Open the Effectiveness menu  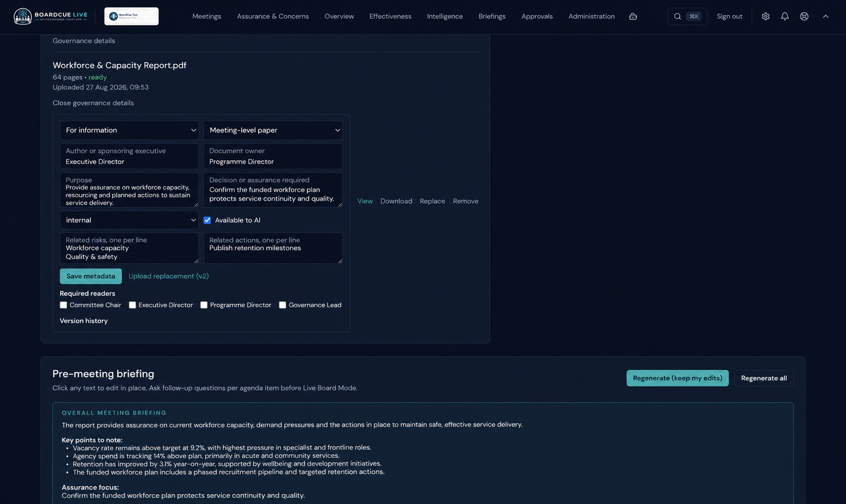click(x=390, y=16)
